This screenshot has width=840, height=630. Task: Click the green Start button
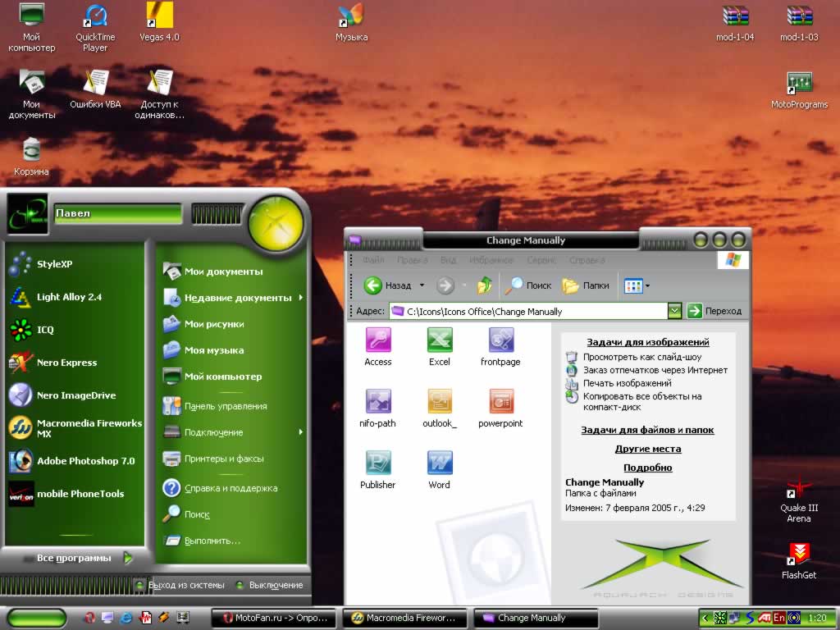36,619
